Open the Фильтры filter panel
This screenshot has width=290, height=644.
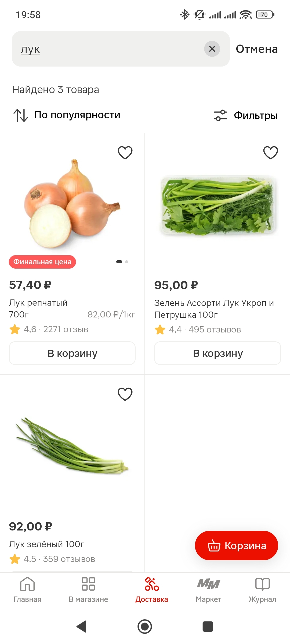pyautogui.click(x=246, y=116)
